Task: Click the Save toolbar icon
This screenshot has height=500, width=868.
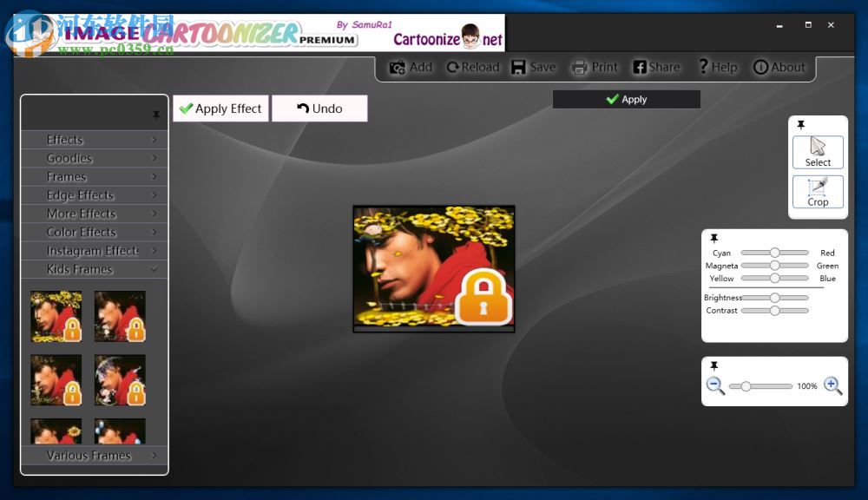Action: [x=518, y=66]
